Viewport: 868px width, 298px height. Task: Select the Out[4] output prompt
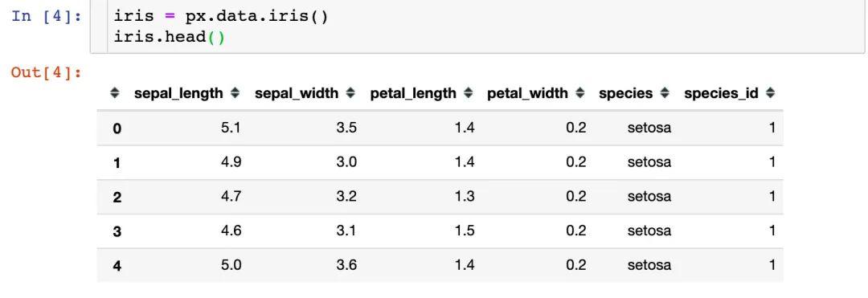click(x=47, y=72)
